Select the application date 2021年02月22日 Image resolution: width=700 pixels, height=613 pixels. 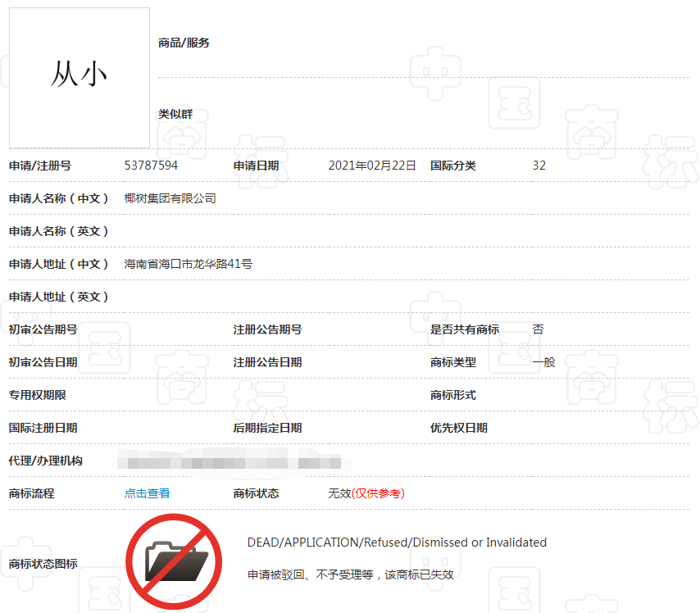pyautogui.click(x=372, y=166)
